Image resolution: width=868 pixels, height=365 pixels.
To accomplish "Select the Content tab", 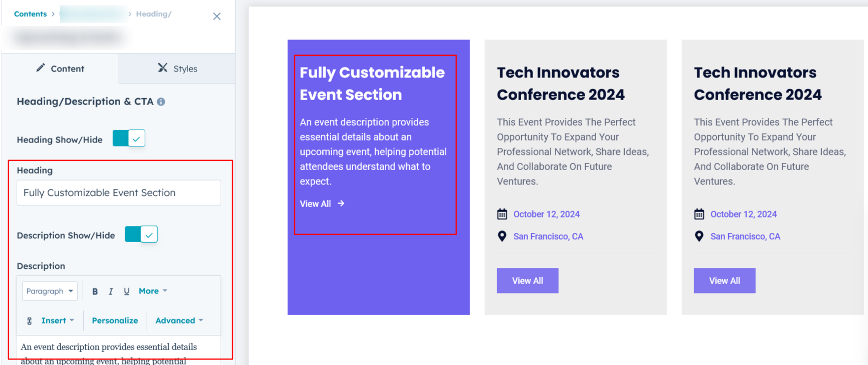I will [60, 69].
